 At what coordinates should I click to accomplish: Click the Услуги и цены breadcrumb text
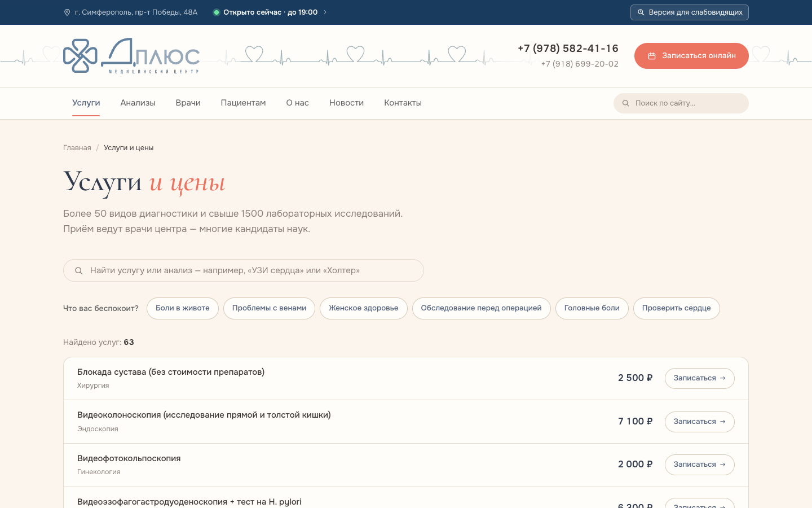[x=129, y=148]
